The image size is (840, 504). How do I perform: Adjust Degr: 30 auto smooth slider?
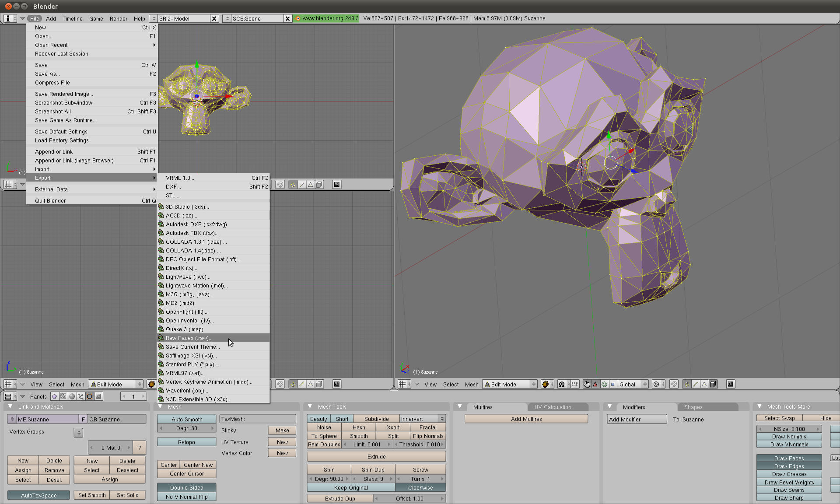187,428
